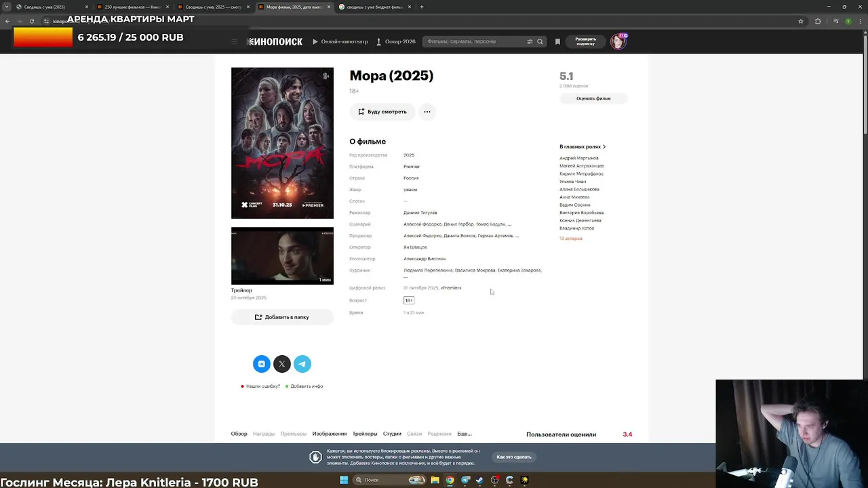The image size is (868, 488).
Task: Open the user avatar profile
Action: tap(618, 41)
